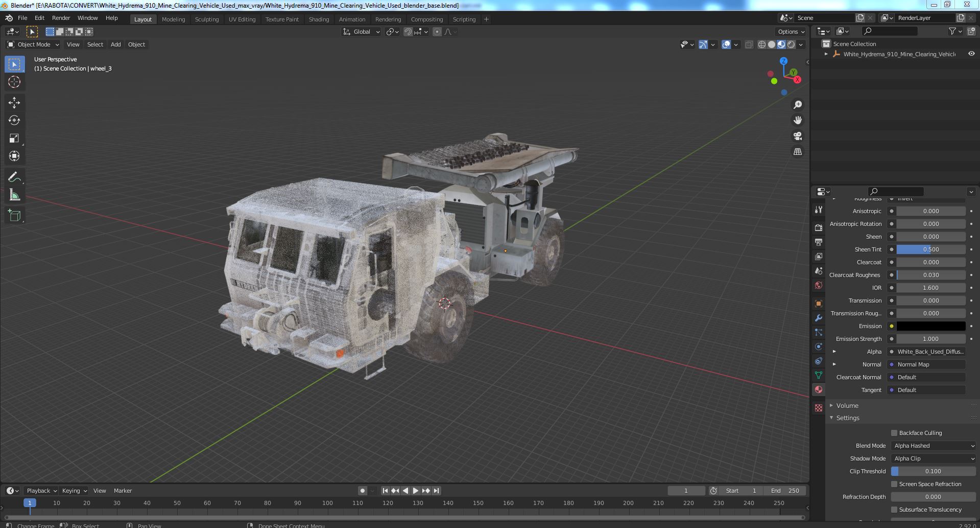Viewport: 980px width, 528px height.
Task: Open the Output properties tab
Action: (x=819, y=242)
